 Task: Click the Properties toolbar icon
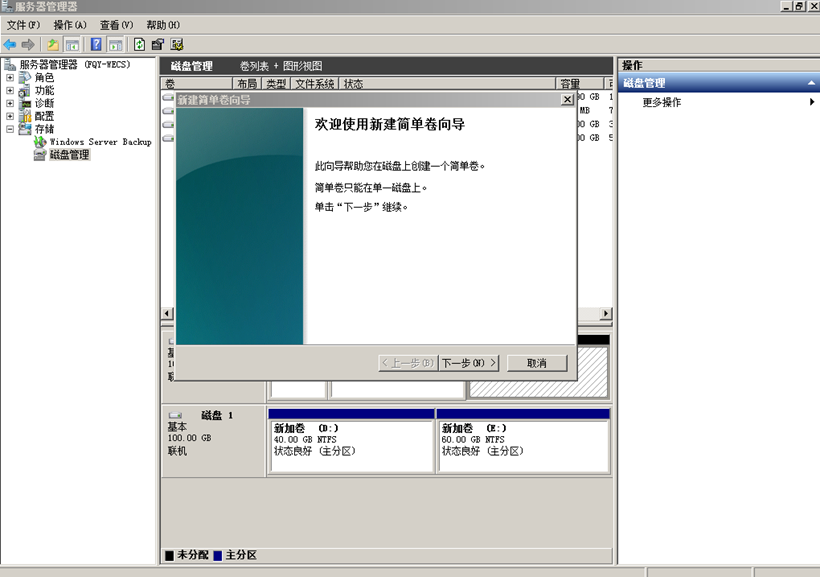158,44
